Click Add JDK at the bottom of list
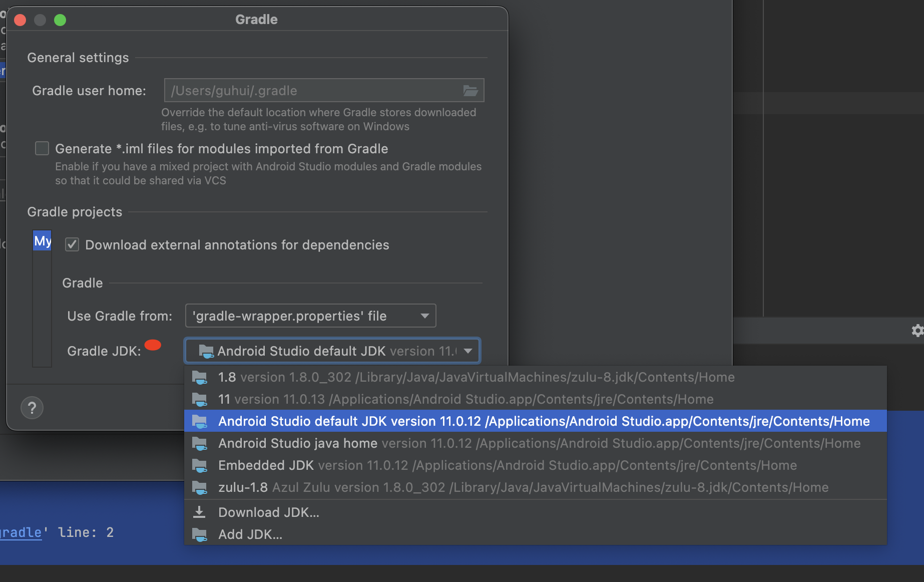Screen dimensions: 924x582 point(250,534)
